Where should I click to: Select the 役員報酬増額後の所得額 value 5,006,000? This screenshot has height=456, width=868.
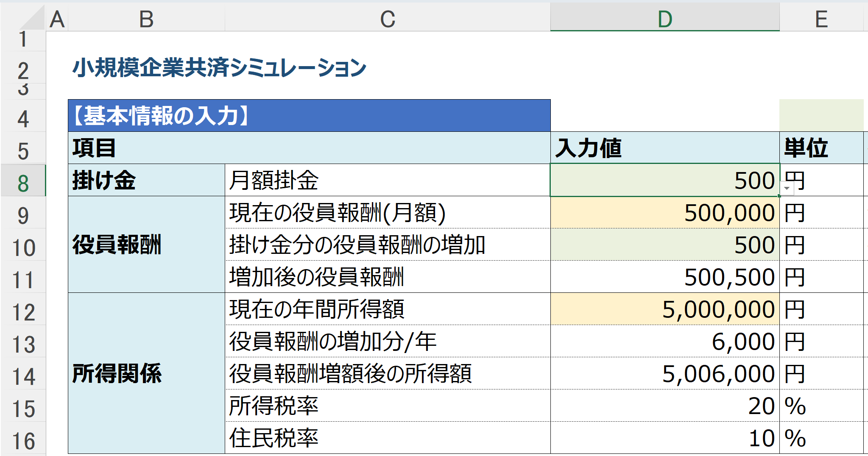click(x=664, y=374)
